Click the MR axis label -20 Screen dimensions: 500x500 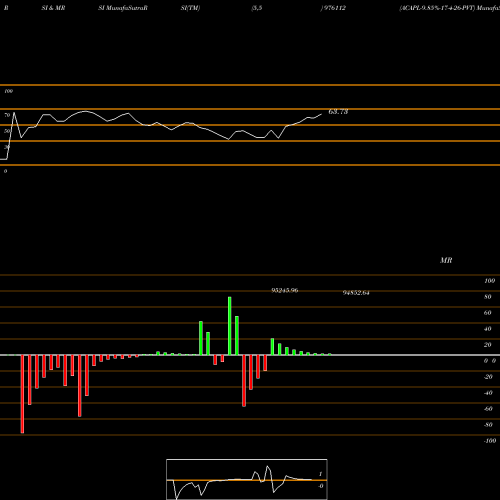488,377
